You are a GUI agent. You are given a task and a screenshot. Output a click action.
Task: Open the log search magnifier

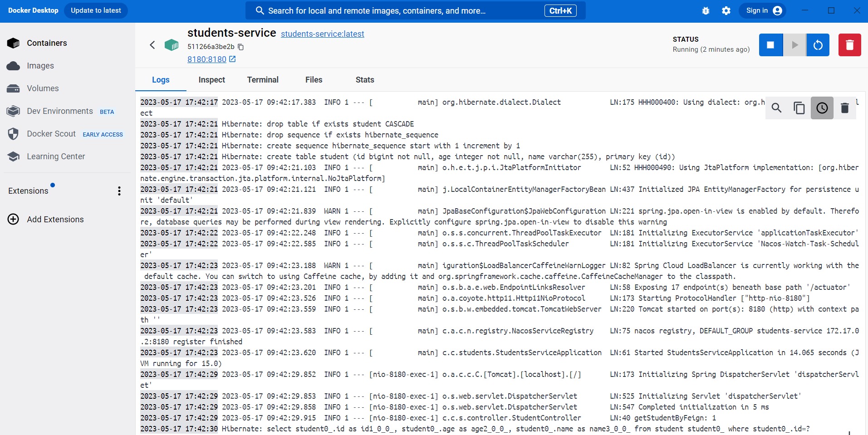776,108
